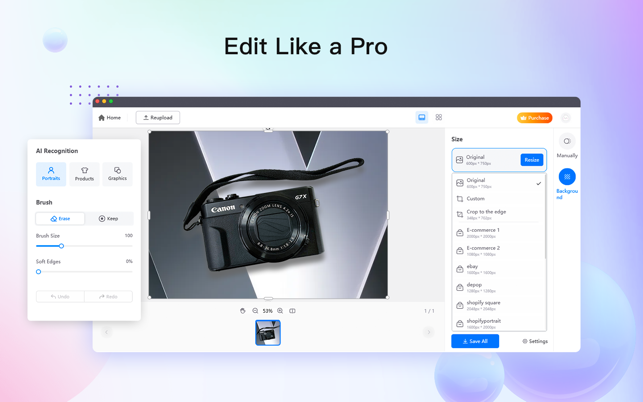Activate the hand pan tool
Image resolution: width=643 pixels, height=402 pixels.
click(243, 311)
